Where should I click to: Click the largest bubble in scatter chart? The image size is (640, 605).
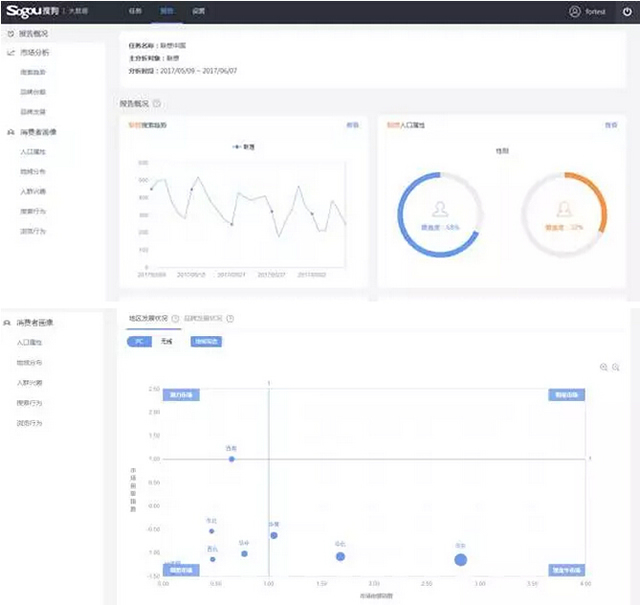pos(460,559)
